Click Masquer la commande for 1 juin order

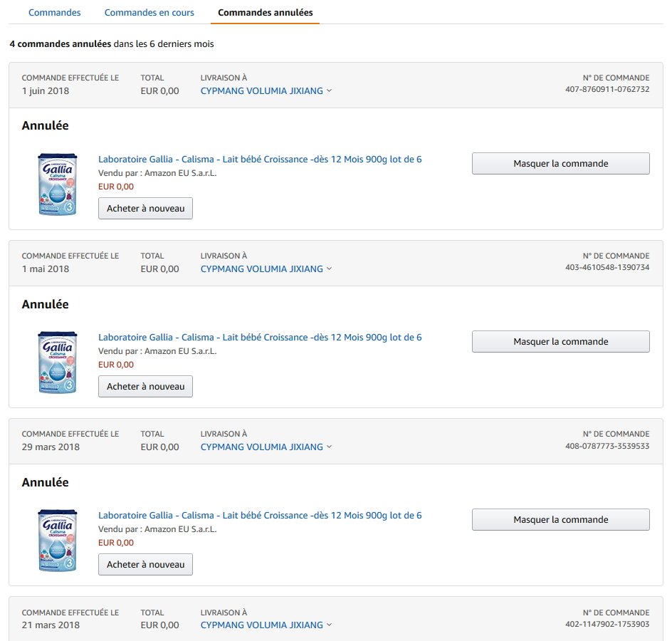click(560, 163)
